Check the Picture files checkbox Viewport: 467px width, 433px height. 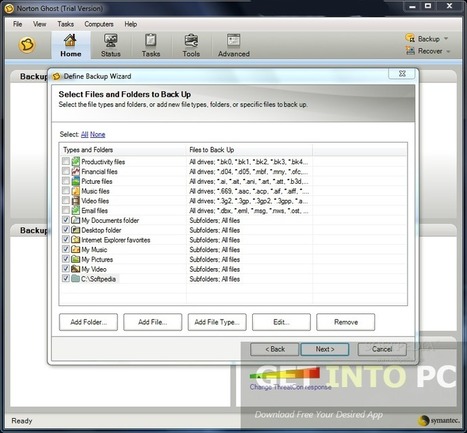tap(66, 181)
